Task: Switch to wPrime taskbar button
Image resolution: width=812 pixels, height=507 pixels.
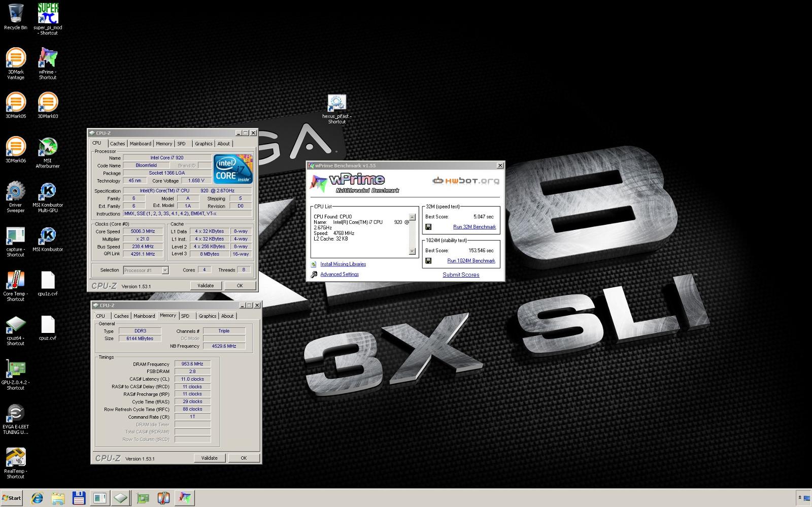Action: pyautogui.click(x=184, y=498)
